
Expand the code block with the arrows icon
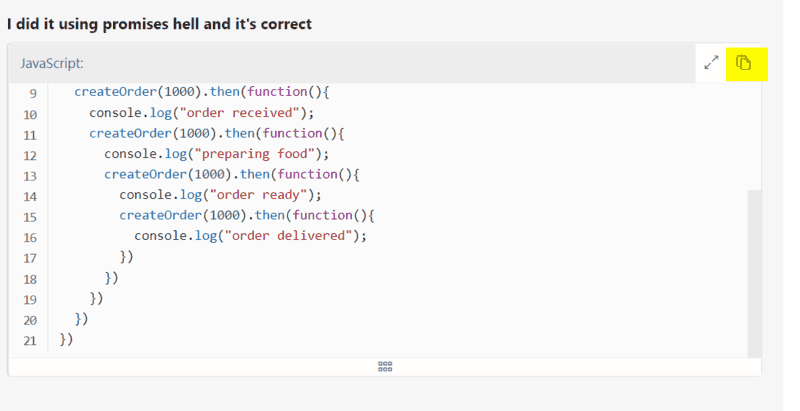click(711, 63)
